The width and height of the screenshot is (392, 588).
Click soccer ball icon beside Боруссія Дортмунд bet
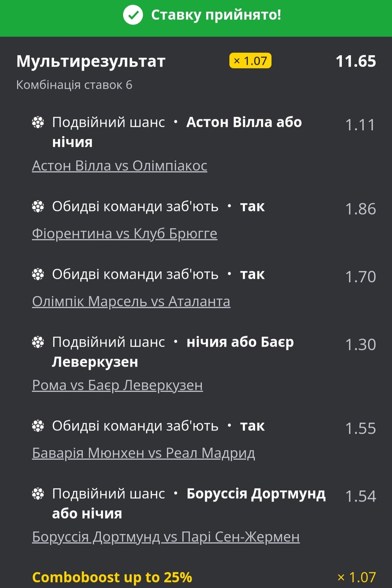click(x=38, y=494)
